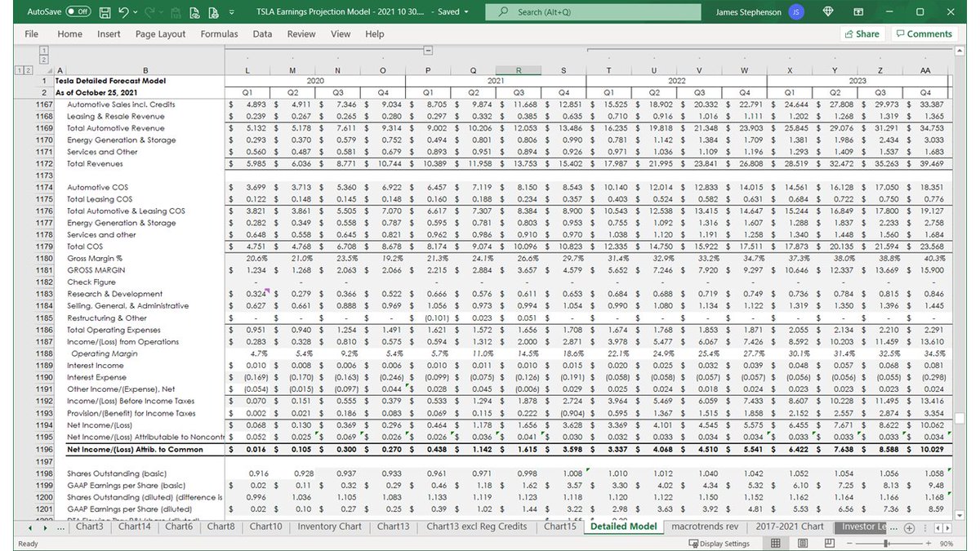Switch to macrotrends rev sheet
Viewport: 980px width, 551px height.
(x=704, y=527)
